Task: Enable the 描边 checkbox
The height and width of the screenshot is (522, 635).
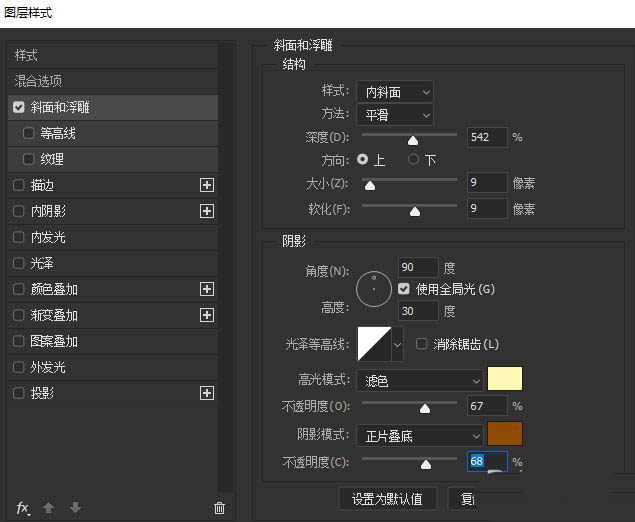Action: point(19,185)
